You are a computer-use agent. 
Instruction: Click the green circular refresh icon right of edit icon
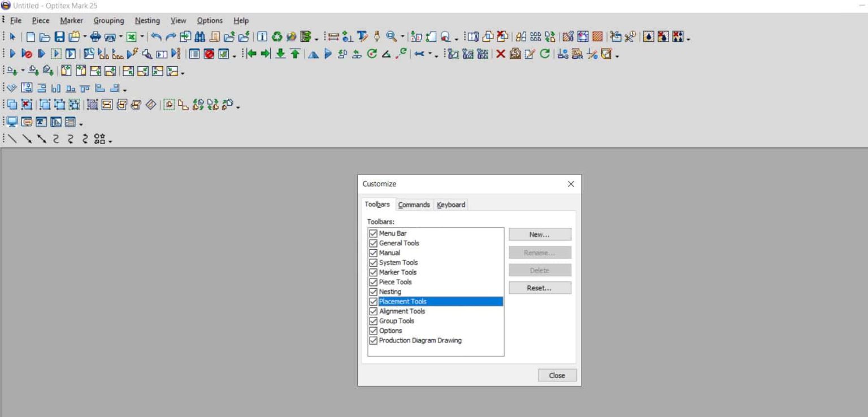point(544,54)
